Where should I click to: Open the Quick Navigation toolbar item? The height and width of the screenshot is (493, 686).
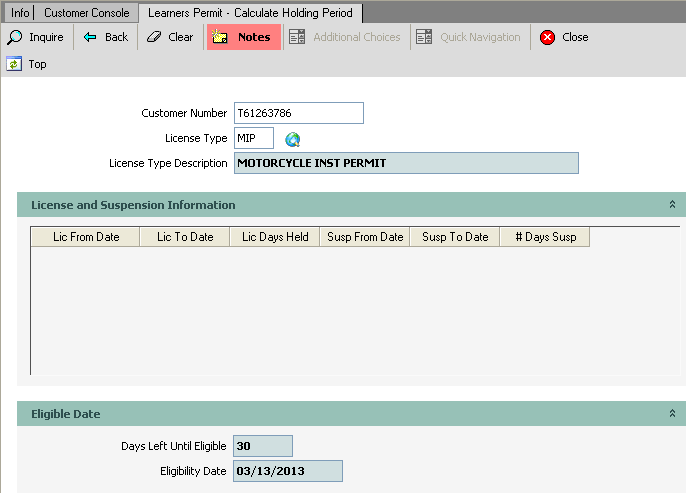click(470, 37)
